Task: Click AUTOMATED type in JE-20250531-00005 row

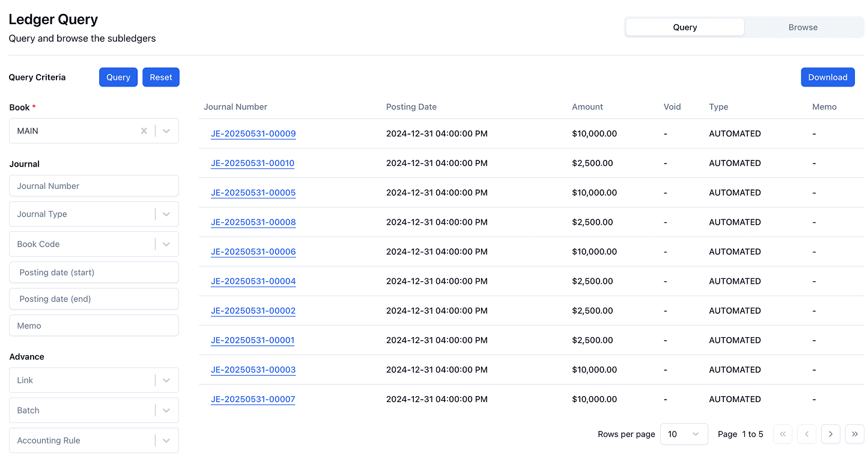Action: click(x=735, y=192)
